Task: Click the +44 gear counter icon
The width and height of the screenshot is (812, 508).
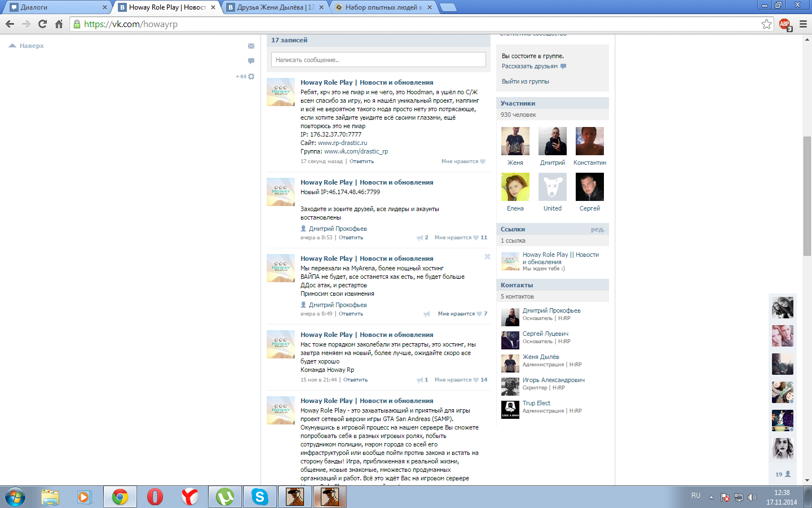Action: [245, 76]
